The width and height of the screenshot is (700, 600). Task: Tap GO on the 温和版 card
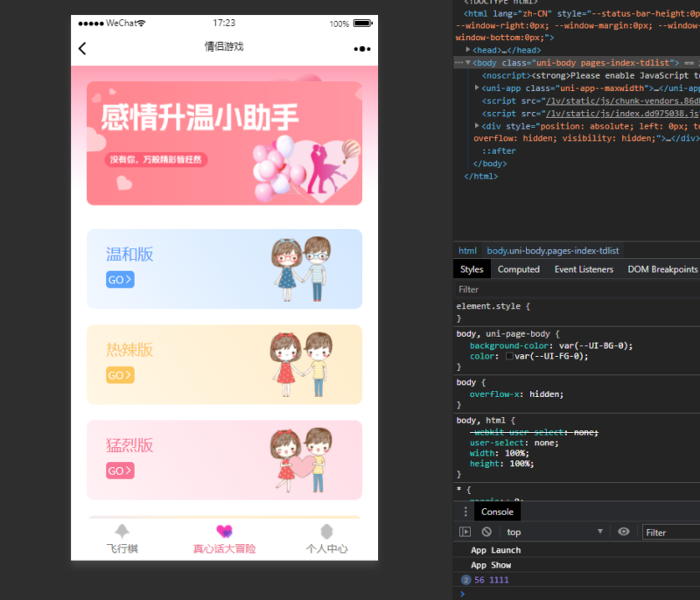(x=120, y=280)
